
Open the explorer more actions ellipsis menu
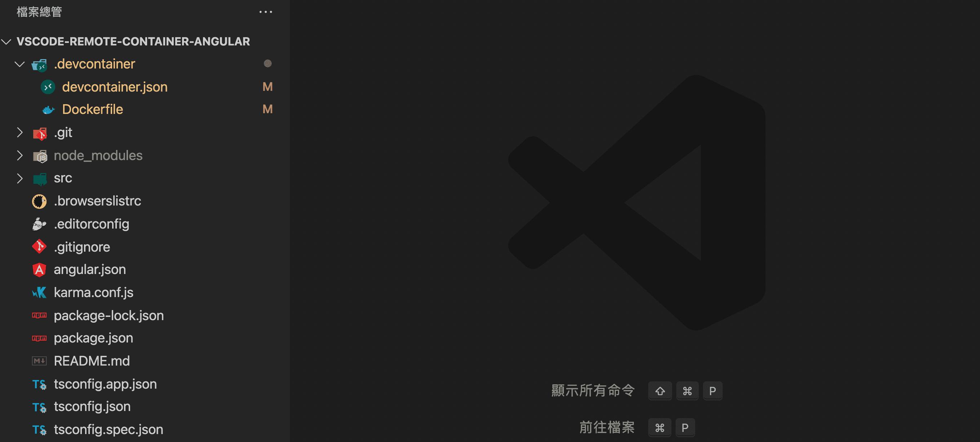pos(265,12)
